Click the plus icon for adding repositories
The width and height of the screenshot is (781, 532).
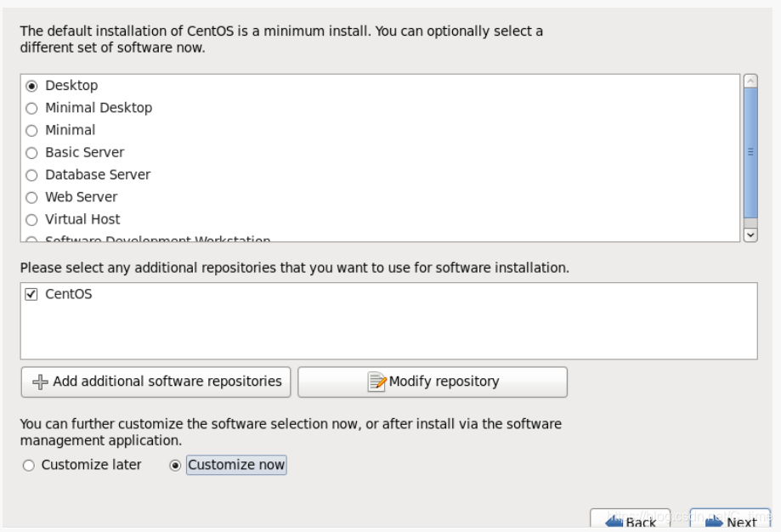(40, 382)
